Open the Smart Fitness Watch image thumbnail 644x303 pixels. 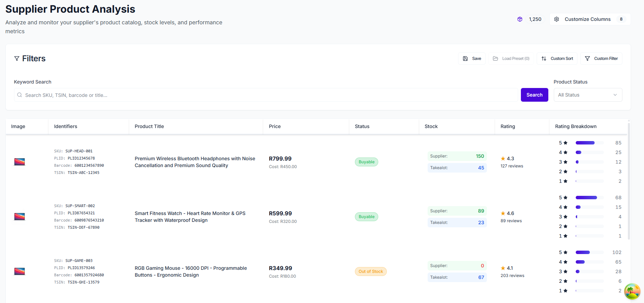[20, 216]
